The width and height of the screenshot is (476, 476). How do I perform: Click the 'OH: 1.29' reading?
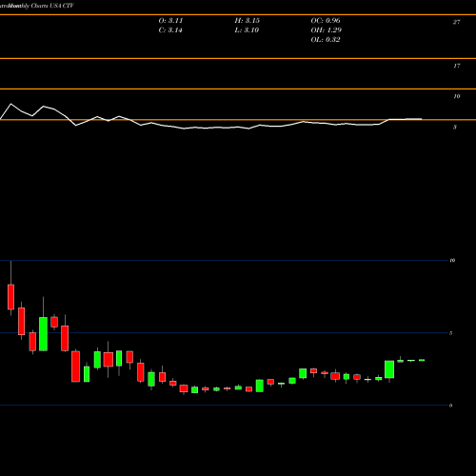(x=326, y=30)
